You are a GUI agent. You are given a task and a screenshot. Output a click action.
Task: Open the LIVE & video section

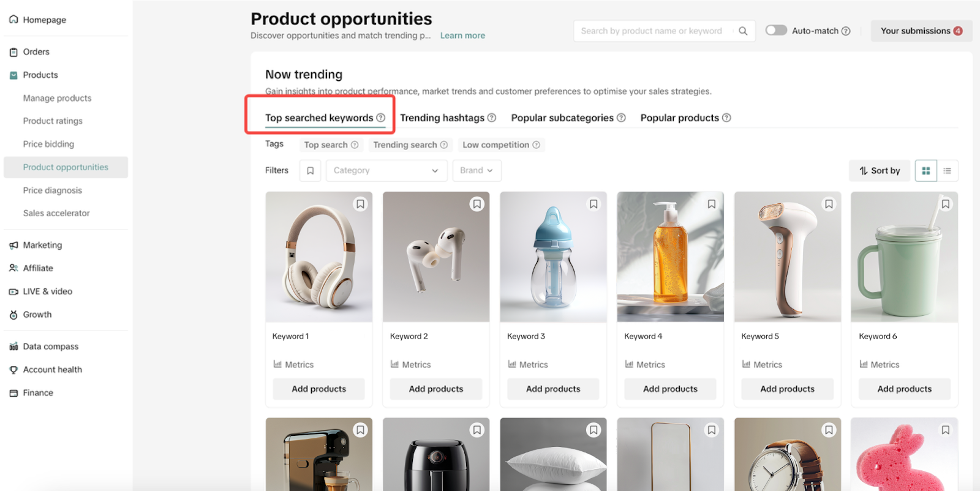(48, 291)
